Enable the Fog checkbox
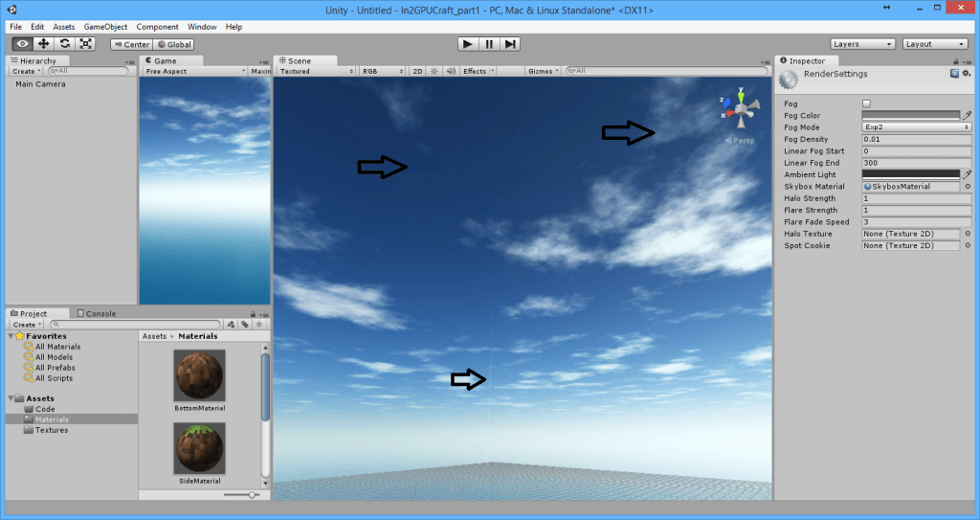 (x=866, y=103)
